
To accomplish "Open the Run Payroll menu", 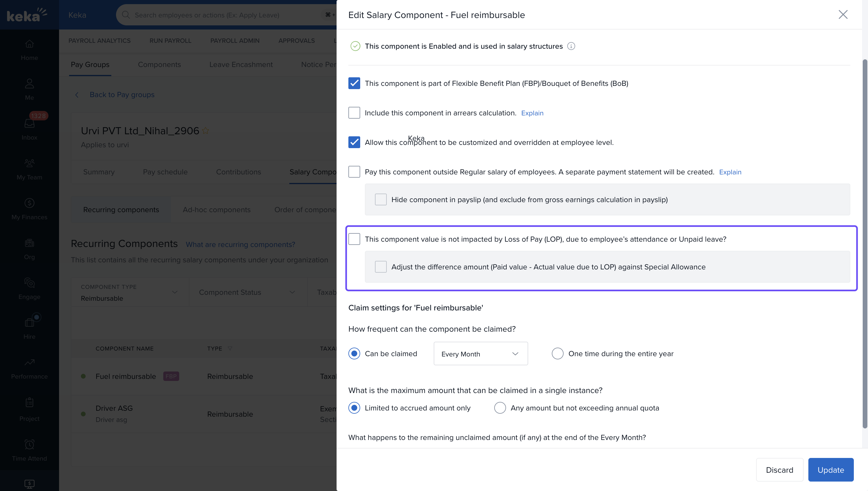I will [x=170, y=40].
